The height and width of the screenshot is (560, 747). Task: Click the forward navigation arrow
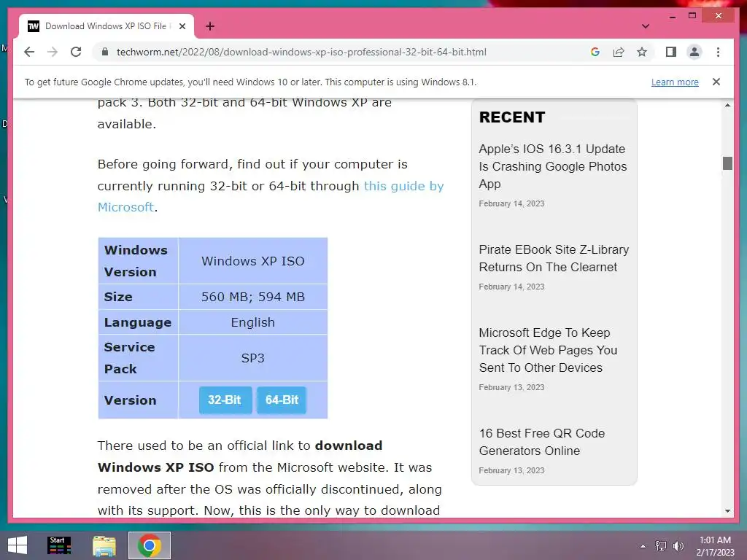[53, 52]
